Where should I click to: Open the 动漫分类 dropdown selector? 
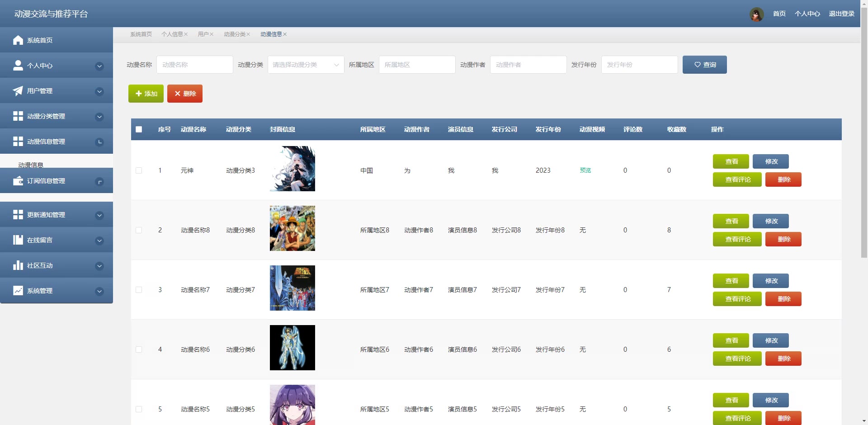tap(306, 65)
